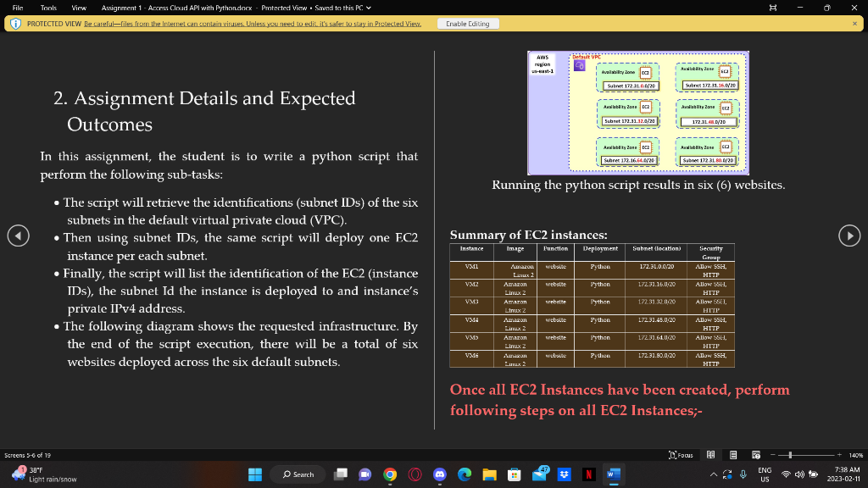The image size is (868, 488).
Task: Open Discord from the taskbar
Action: click(439, 474)
